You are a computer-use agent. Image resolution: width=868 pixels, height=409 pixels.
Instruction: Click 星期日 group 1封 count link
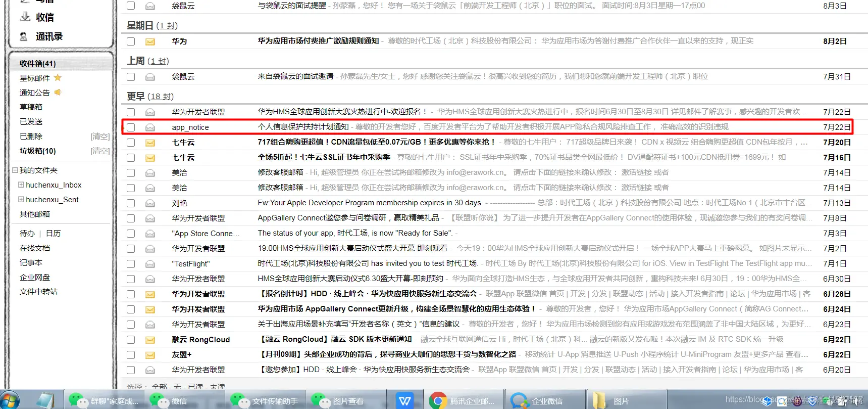(x=167, y=26)
